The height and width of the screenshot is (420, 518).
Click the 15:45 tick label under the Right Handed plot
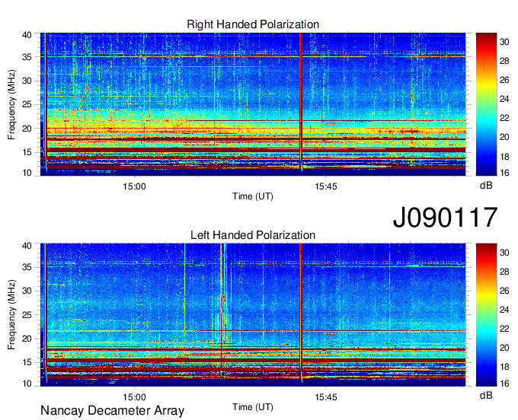326,186
